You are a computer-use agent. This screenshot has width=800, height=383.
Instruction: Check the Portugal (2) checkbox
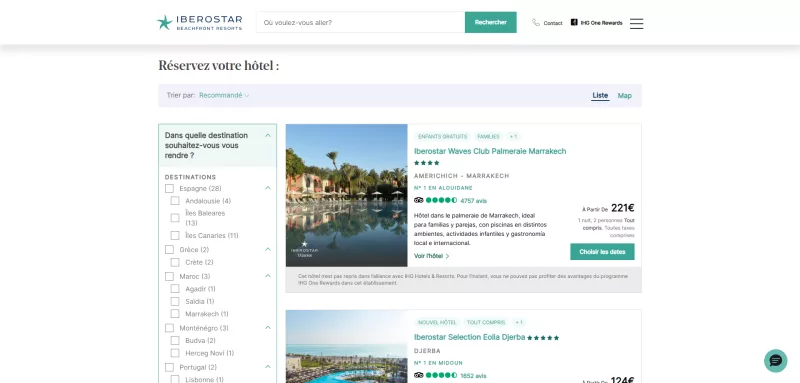169,367
